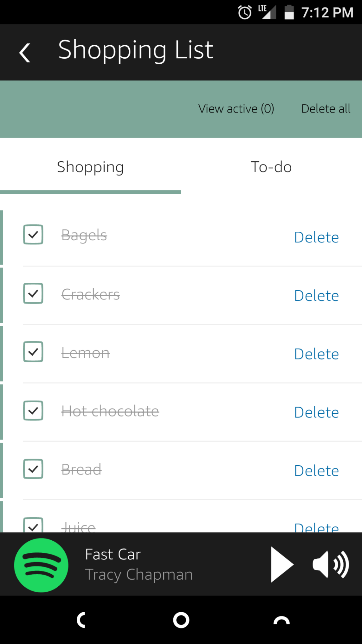Viewport: 362px width, 644px height.
Task: Uncheck the Hot chocolate checkbox
Action: click(33, 410)
